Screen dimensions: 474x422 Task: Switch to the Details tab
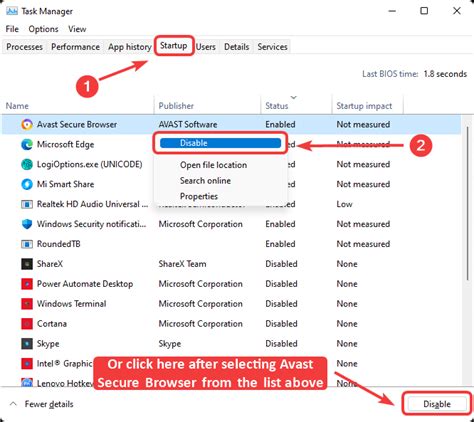(x=236, y=47)
